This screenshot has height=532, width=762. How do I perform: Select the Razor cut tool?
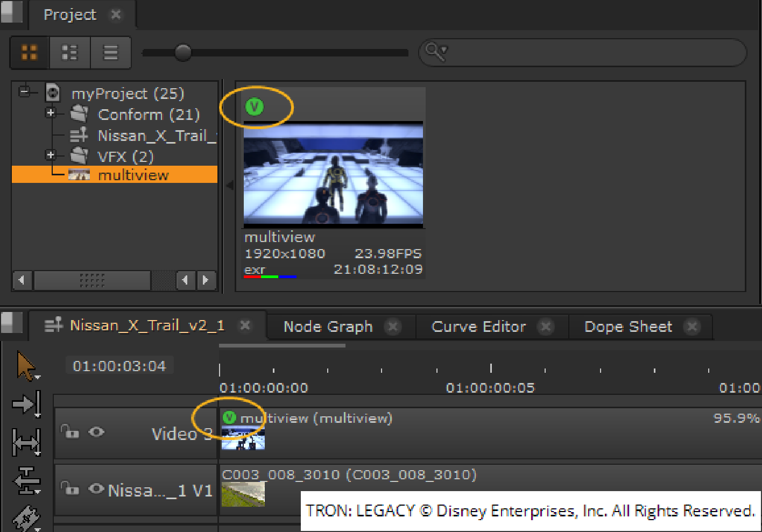(26, 517)
